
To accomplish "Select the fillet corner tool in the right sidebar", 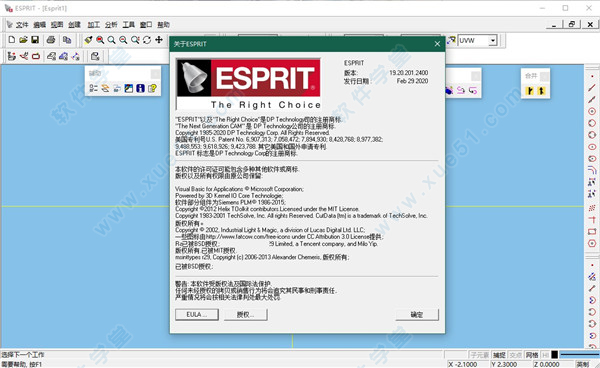I will coord(592,170).
